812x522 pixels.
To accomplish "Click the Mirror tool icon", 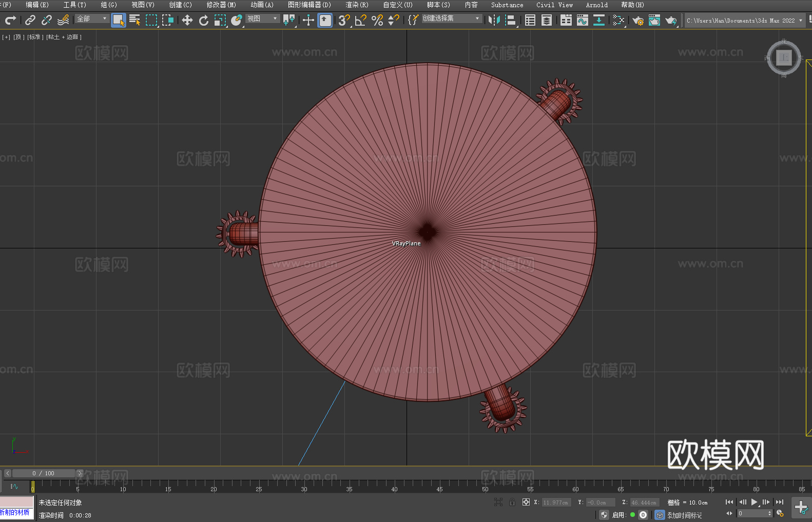I will point(494,20).
